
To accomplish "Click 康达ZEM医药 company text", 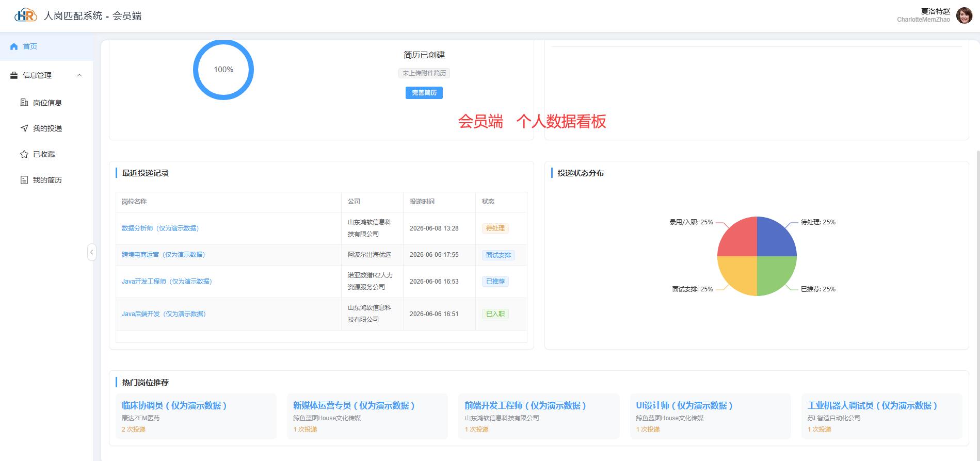I will (x=141, y=418).
